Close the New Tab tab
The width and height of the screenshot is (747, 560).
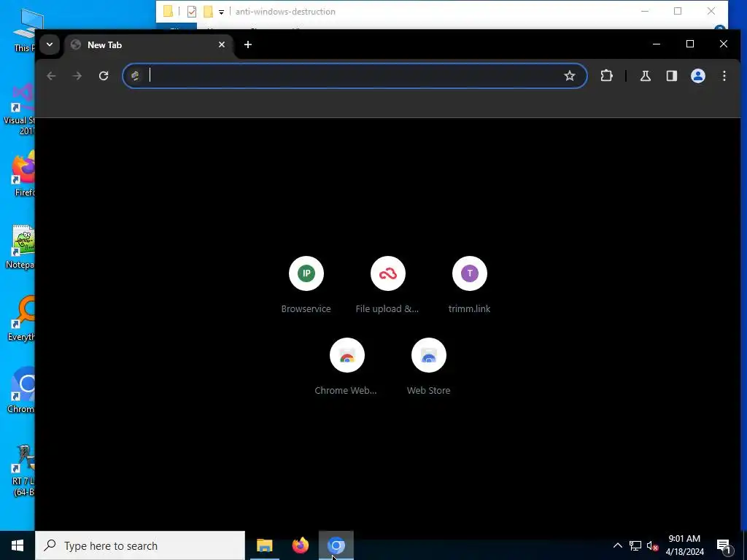tap(222, 44)
